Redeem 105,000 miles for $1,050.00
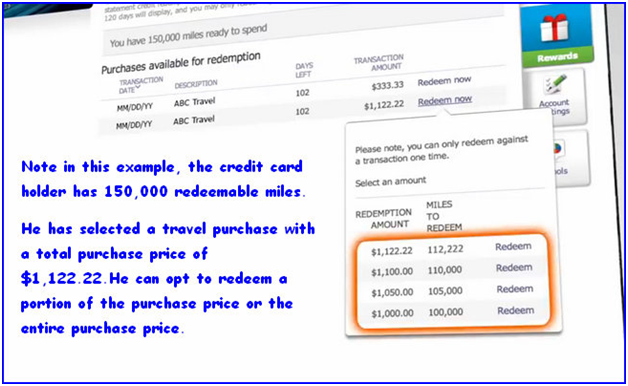 click(x=515, y=289)
